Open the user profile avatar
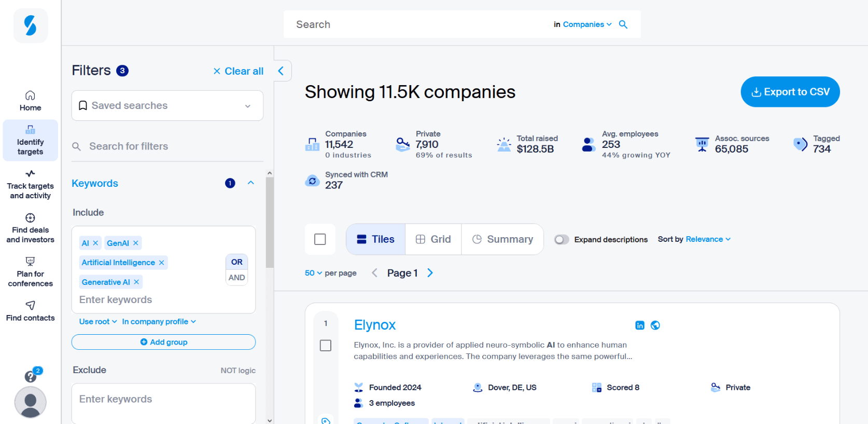The width and height of the screenshot is (868, 424). (x=30, y=402)
